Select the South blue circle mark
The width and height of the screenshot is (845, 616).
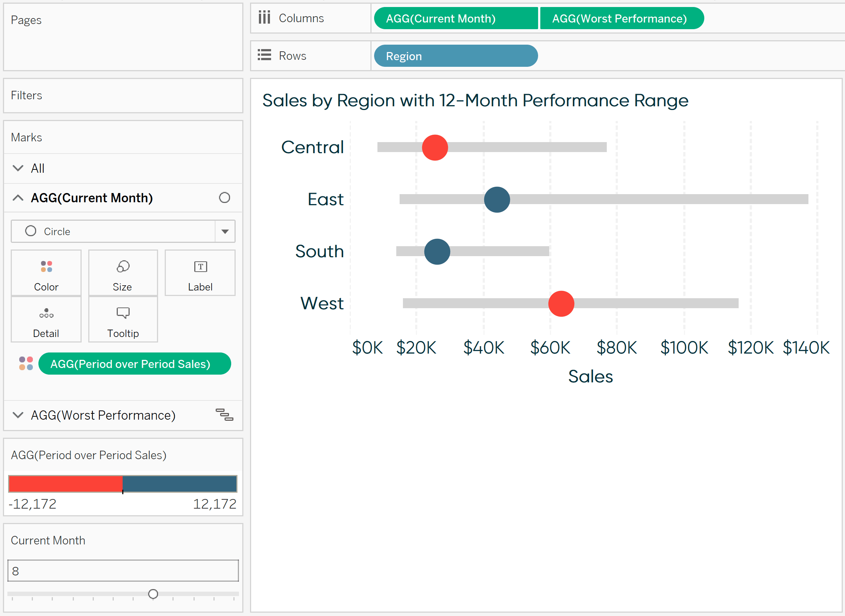click(x=437, y=252)
